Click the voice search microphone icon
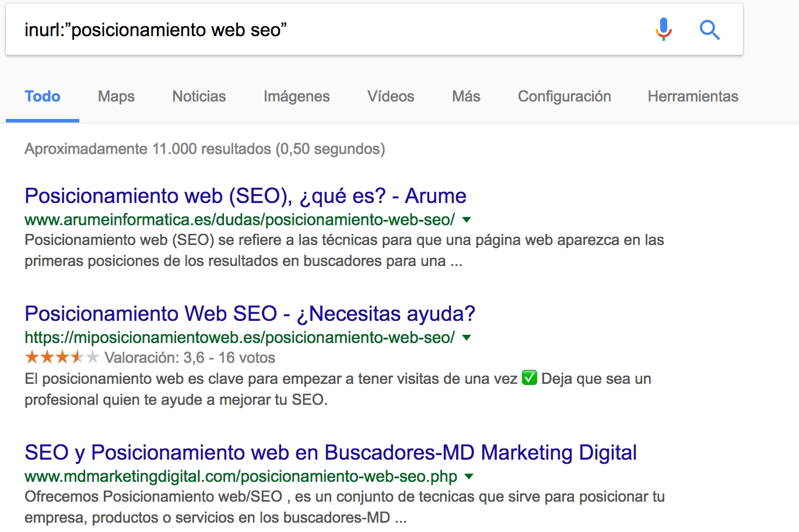799x532 pixels. tap(663, 29)
